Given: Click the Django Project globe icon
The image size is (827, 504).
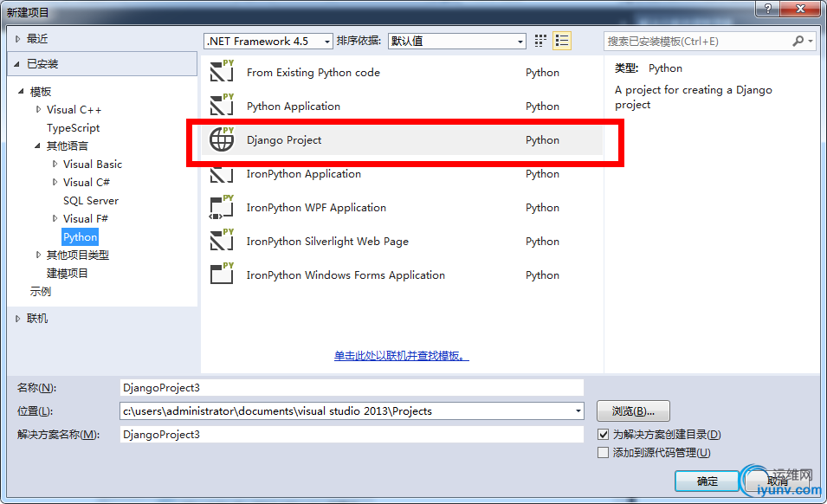Looking at the screenshot, I should tap(222, 139).
